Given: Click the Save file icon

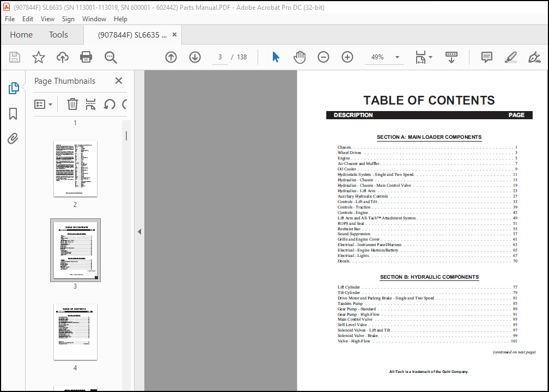Looking at the screenshot, I should tap(14, 57).
